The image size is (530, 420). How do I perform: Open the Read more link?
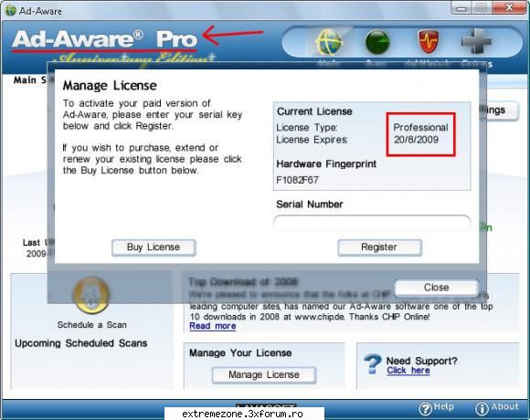pos(213,326)
